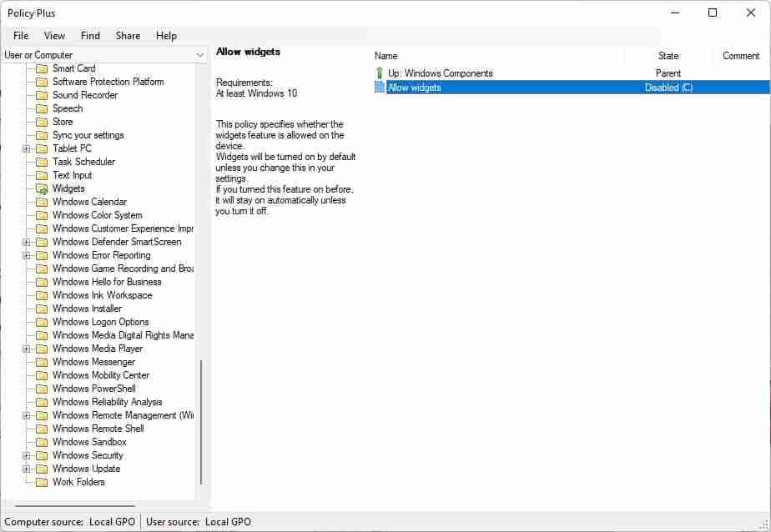Viewport: 771px width, 532px height.
Task: Click Computer source Local GPO status item
Action: point(69,521)
